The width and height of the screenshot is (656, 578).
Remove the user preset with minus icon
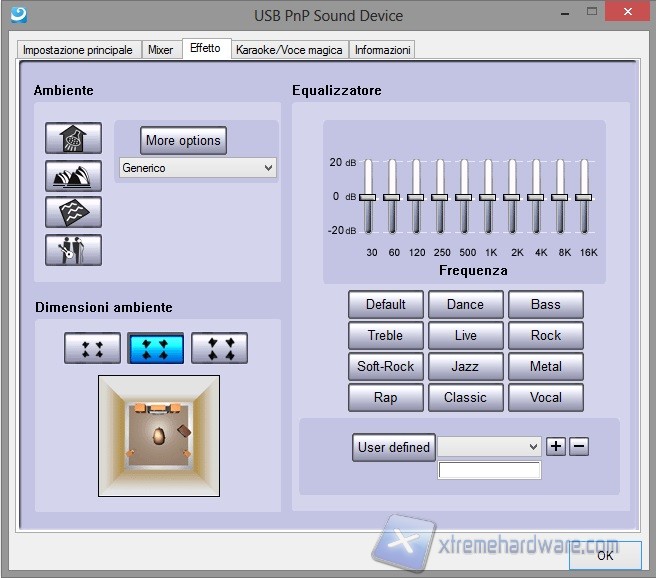(579, 446)
